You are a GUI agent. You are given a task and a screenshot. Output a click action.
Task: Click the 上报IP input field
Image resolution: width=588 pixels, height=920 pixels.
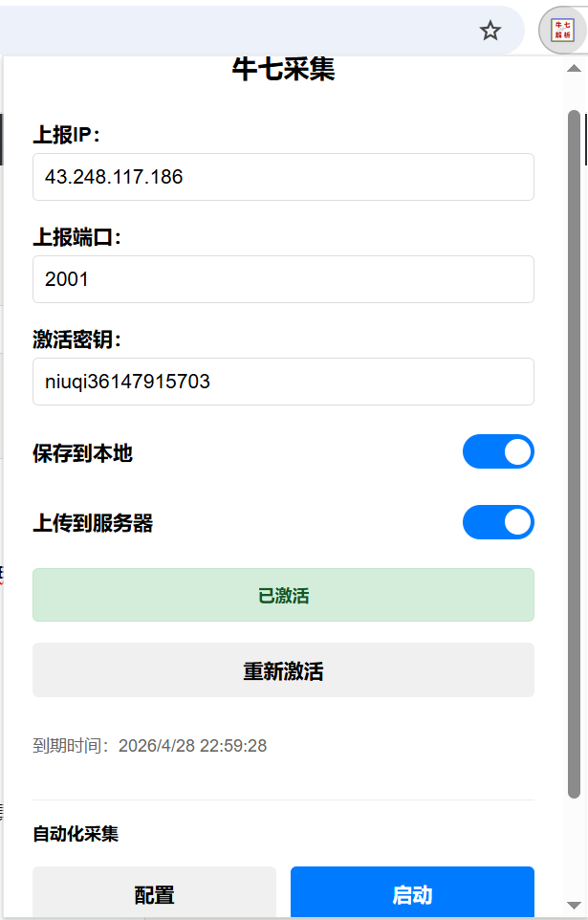(283, 177)
